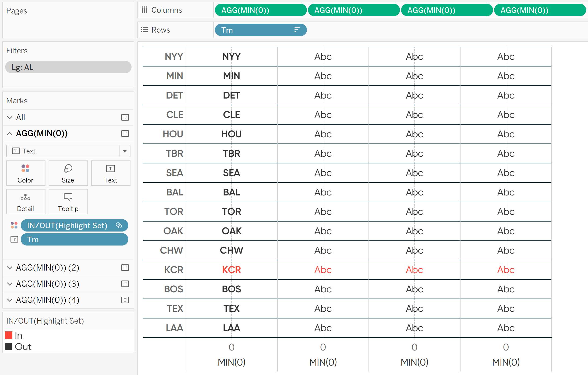This screenshot has height=375, width=588.
Task: Open the Color marks card
Action: point(26,173)
